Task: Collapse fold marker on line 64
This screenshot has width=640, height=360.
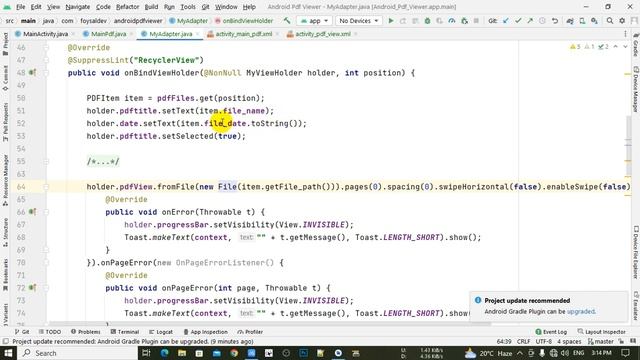Action: [46, 187]
